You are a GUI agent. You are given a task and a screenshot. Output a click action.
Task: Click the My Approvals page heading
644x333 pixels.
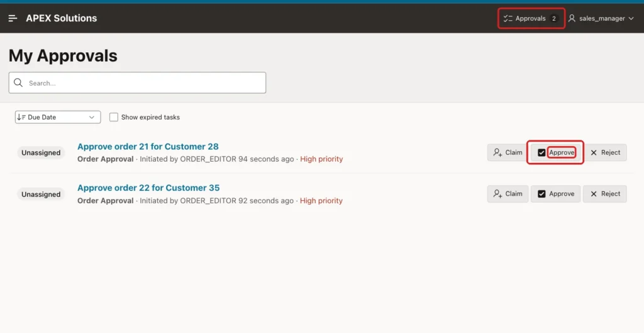(63, 55)
